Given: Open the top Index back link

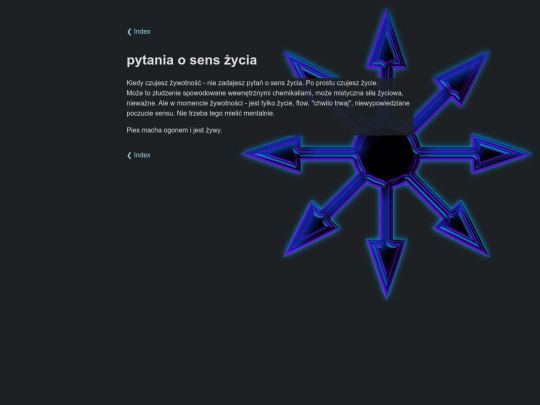Looking at the screenshot, I should (138, 32).
